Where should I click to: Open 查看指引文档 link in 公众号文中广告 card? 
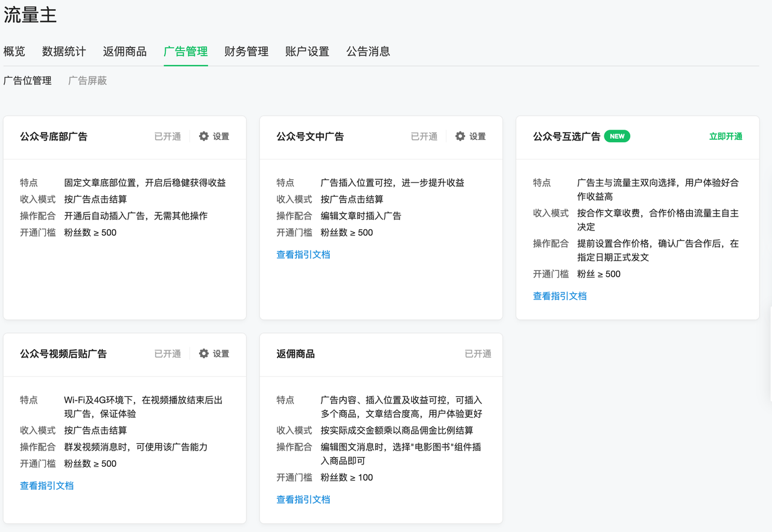pos(303,255)
